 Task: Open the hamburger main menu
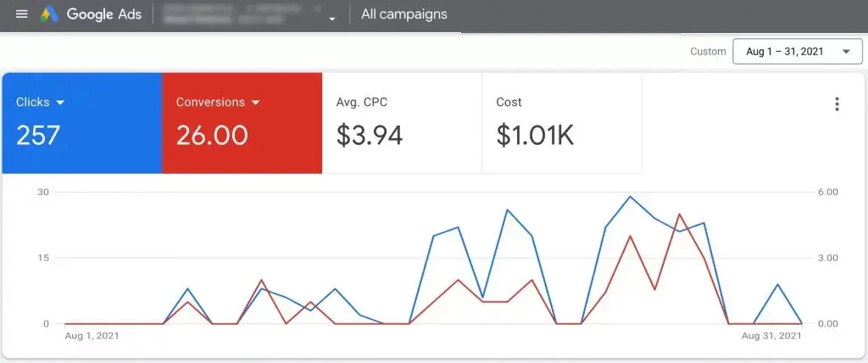21,14
